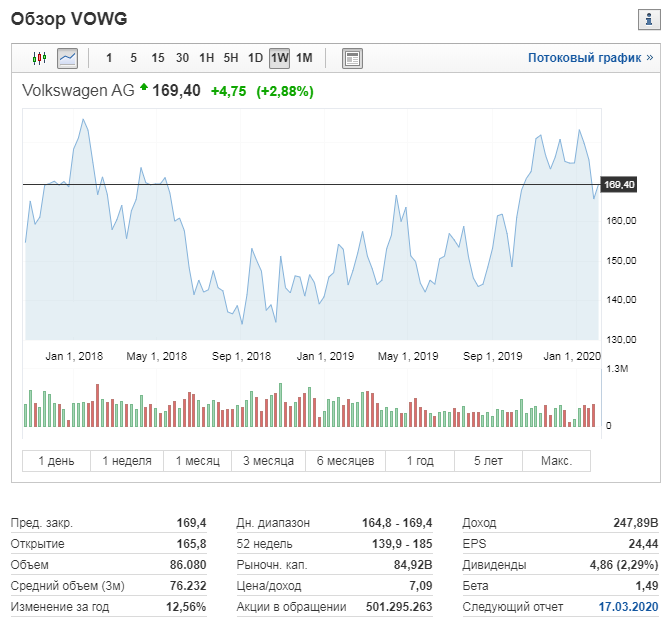
Task: Click Акции в обращении value 501.295.263
Action: (x=399, y=607)
